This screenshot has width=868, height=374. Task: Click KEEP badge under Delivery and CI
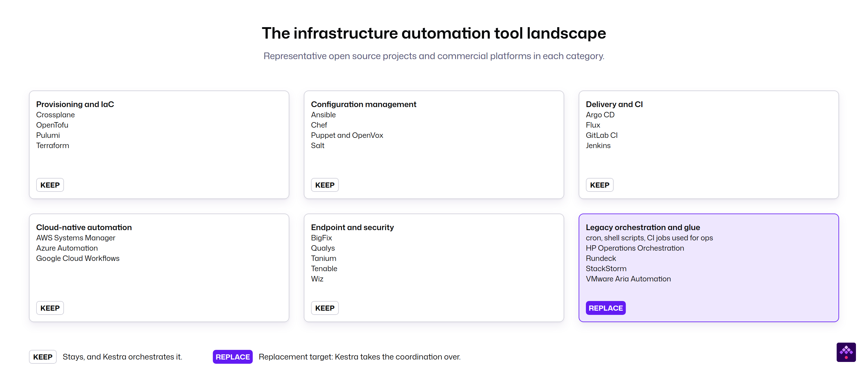tap(599, 185)
